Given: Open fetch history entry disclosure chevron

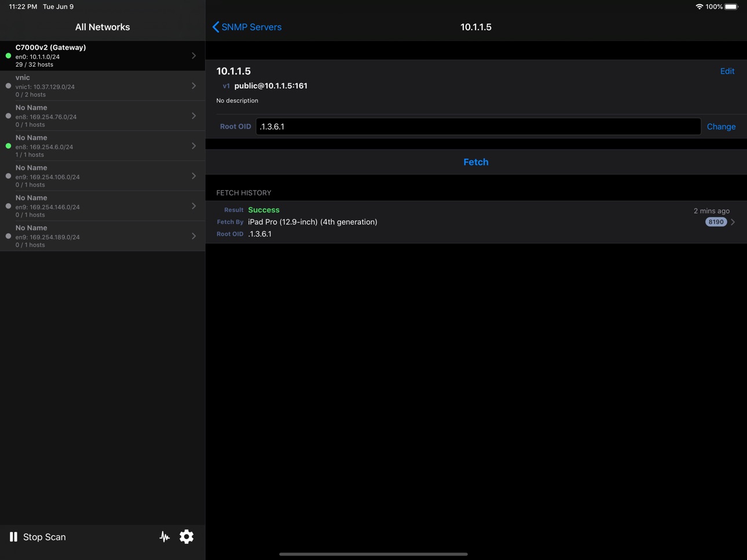Looking at the screenshot, I should tap(733, 222).
